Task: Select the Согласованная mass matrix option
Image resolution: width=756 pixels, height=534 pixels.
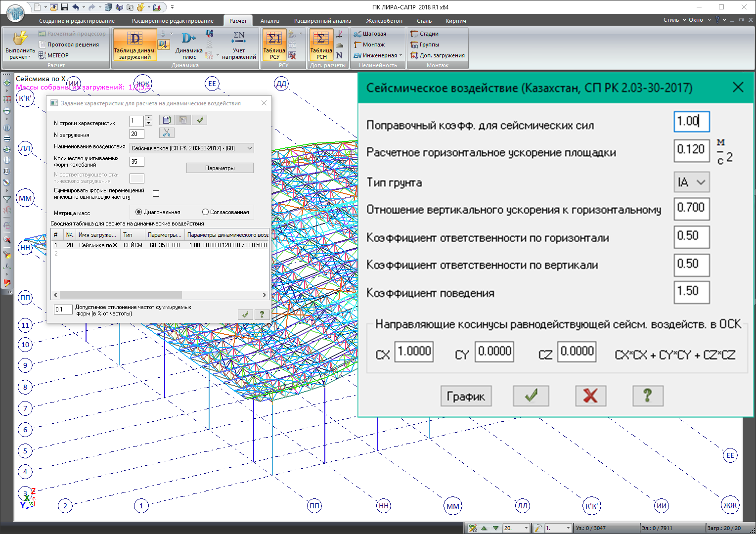Action: (205, 212)
